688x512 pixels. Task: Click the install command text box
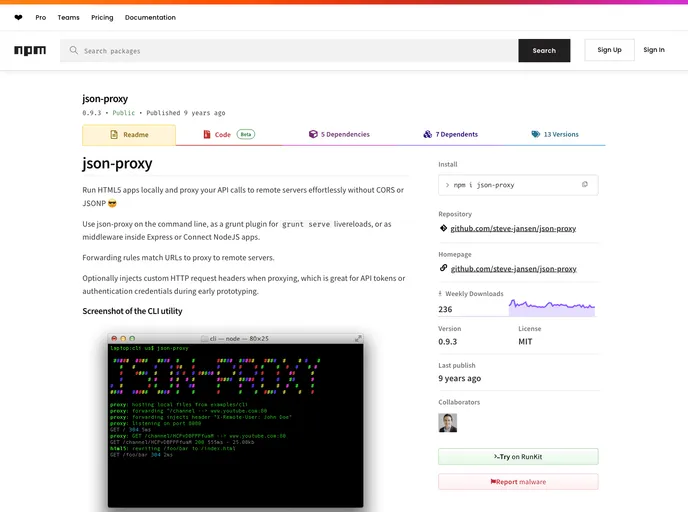point(518,185)
